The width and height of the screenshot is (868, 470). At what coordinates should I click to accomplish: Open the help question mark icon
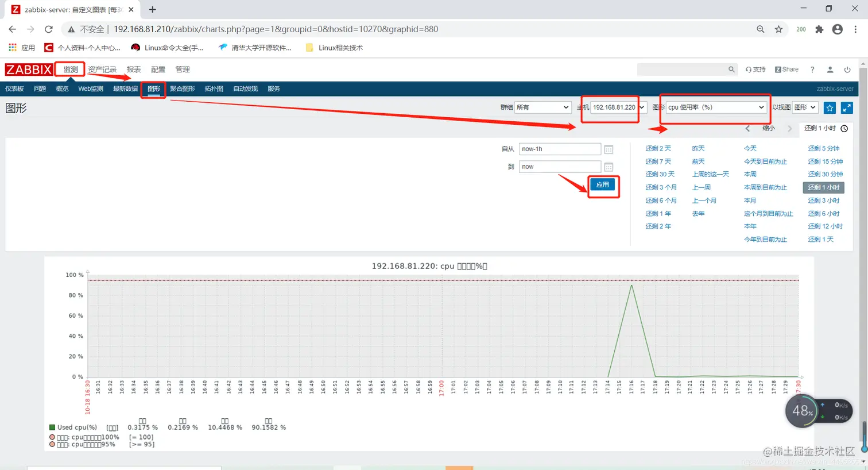pyautogui.click(x=812, y=70)
